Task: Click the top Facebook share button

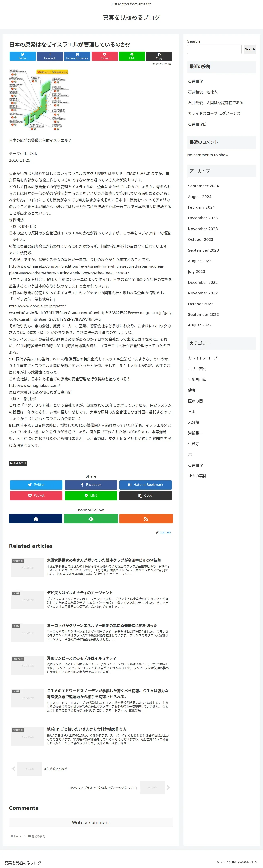Action: [50, 56]
